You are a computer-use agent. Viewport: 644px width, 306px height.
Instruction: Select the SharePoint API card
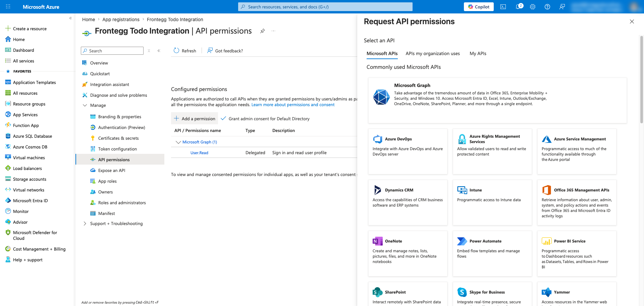408,294
